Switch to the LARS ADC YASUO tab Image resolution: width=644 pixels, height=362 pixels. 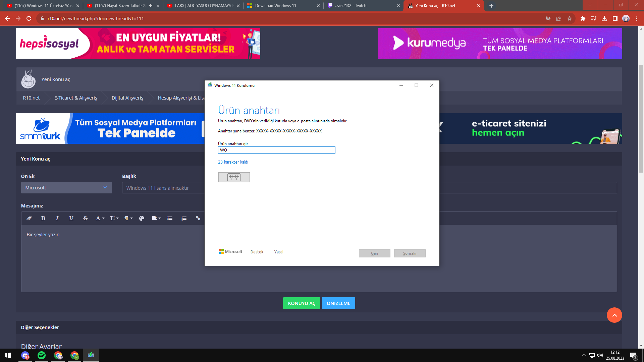tap(203, 6)
